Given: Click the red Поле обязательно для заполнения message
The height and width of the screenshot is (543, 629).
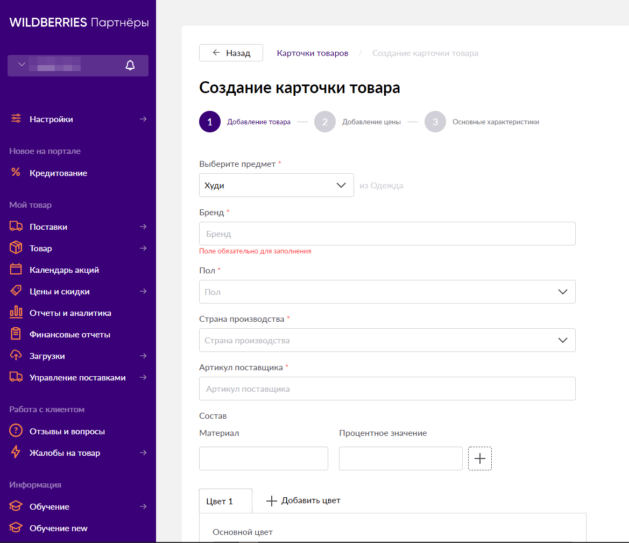Looking at the screenshot, I should [x=255, y=251].
